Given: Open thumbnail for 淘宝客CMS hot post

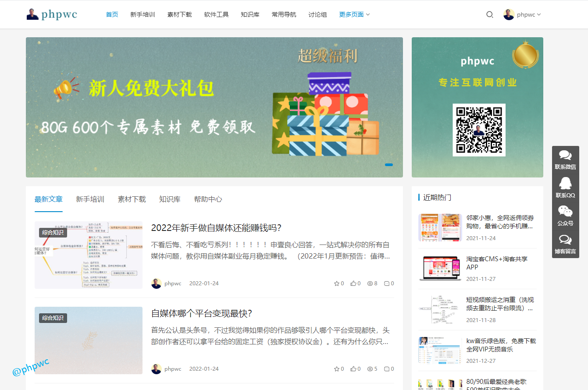Looking at the screenshot, I should coord(440,269).
